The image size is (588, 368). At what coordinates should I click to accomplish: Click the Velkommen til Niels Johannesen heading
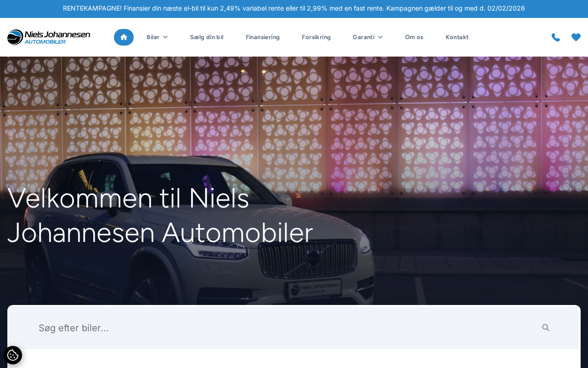tap(160, 215)
